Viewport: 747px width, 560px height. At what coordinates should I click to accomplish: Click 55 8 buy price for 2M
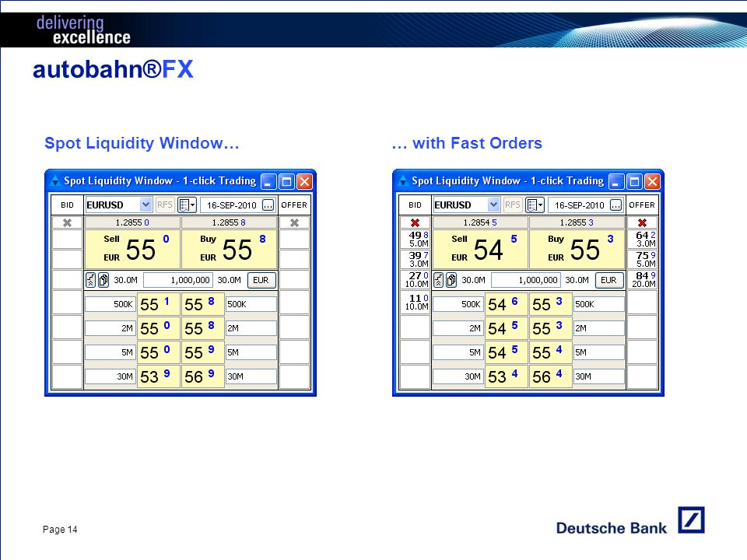[203, 328]
